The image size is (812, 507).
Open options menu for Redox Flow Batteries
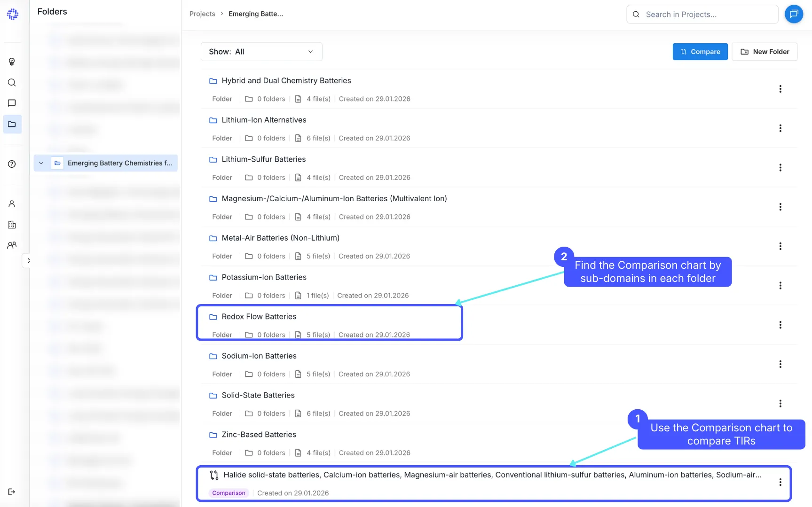coord(780,325)
